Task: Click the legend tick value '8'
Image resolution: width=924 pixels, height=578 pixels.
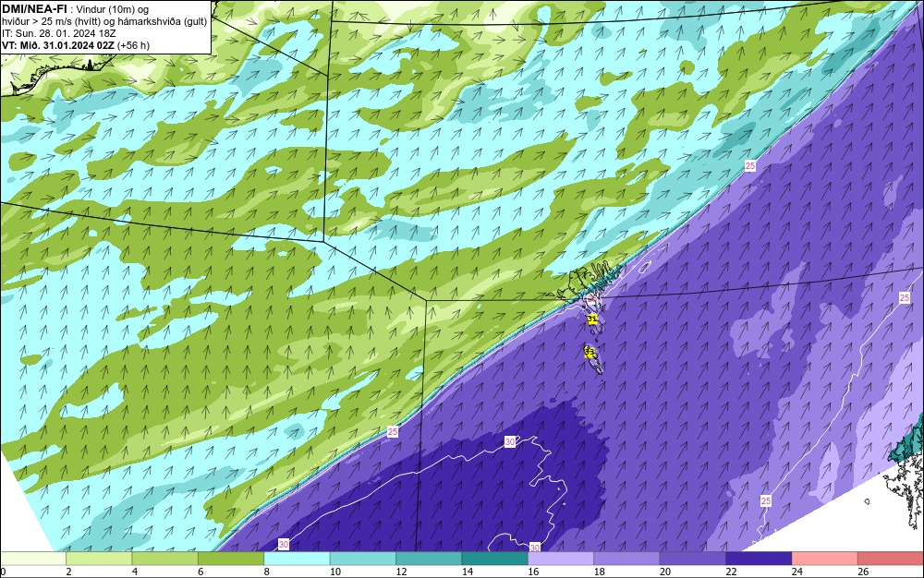Action: point(266,572)
